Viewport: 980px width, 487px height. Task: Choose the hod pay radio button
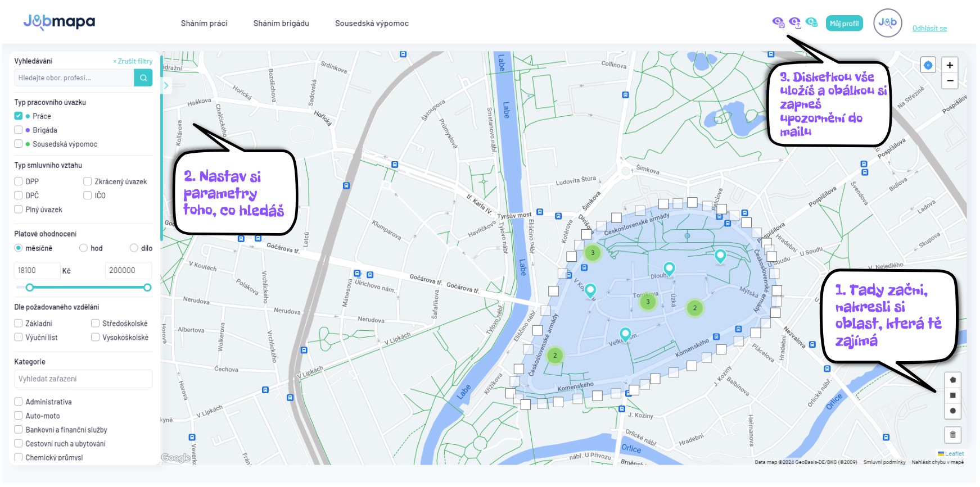(83, 248)
